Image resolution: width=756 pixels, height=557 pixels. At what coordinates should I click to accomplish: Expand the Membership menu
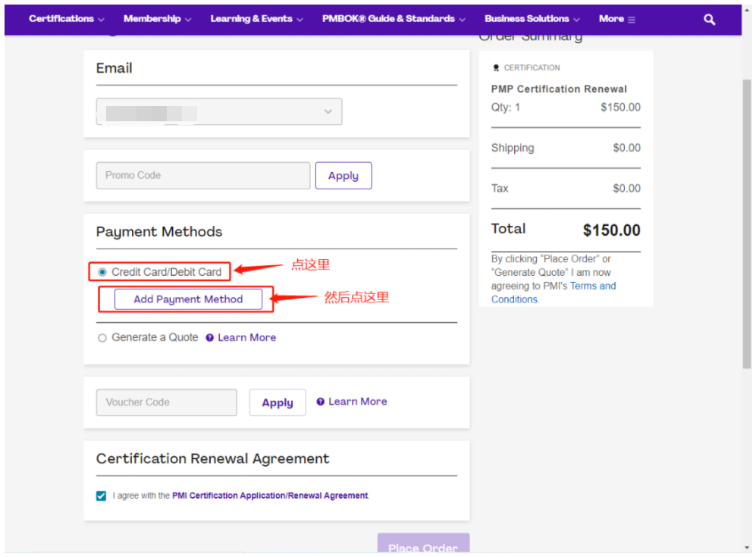point(158,19)
